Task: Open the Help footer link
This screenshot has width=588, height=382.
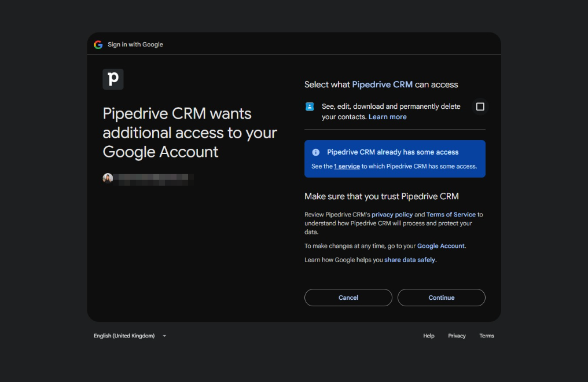Action: [429, 336]
